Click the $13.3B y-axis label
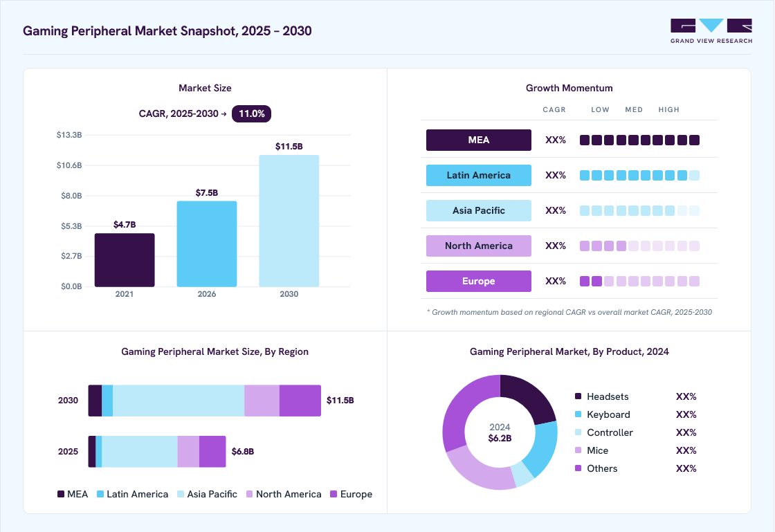 point(69,135)
